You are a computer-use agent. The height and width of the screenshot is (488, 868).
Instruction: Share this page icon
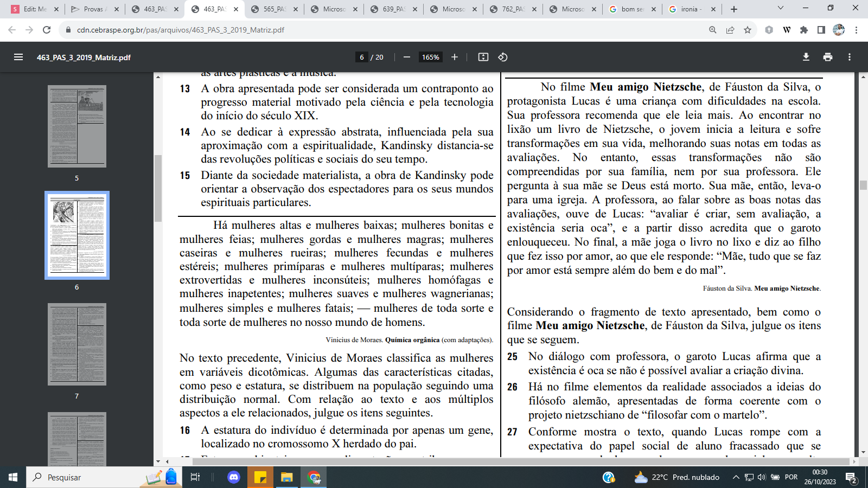pyautogui.click(x=730, y=30)
